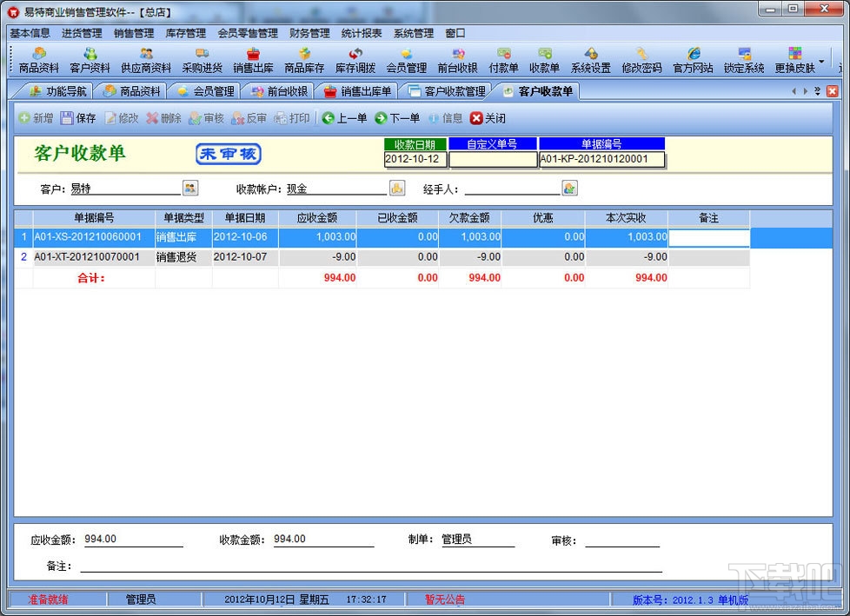Open 系统设置 toolbar icon
850x616 pixels.
(x=591, y=60)
